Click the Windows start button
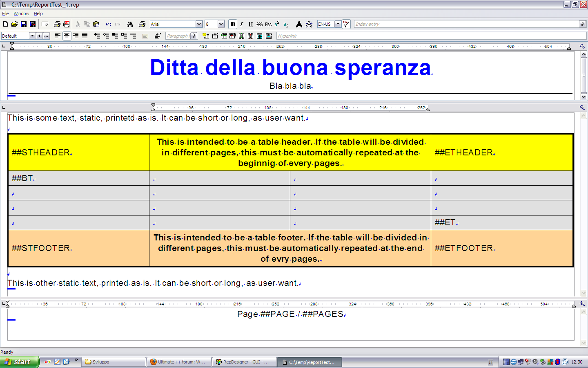 (x=19, y=362)
